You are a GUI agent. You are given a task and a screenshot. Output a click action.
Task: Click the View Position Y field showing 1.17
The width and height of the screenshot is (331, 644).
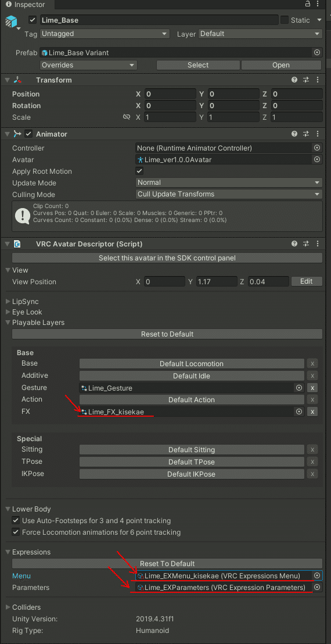point(216,282)
